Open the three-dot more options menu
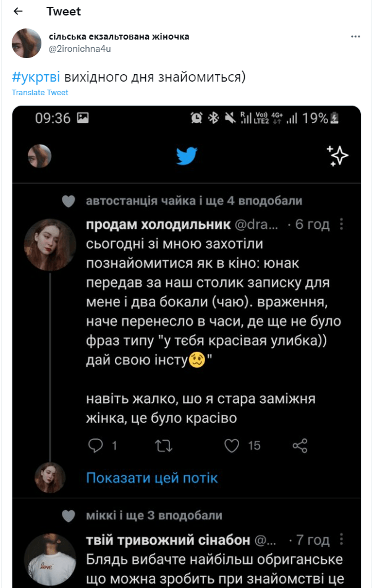 pyautogui.click(x=355, y=36)
